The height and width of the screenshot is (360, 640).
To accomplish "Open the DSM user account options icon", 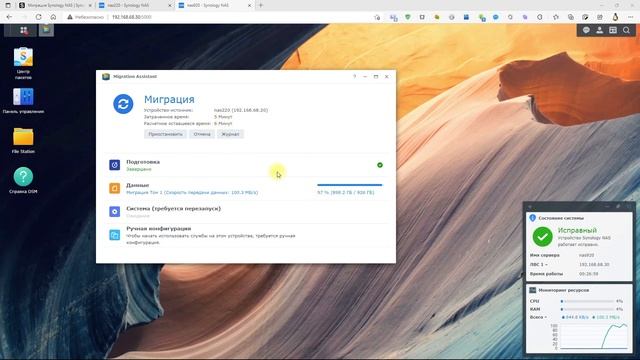I will point(600,30).
